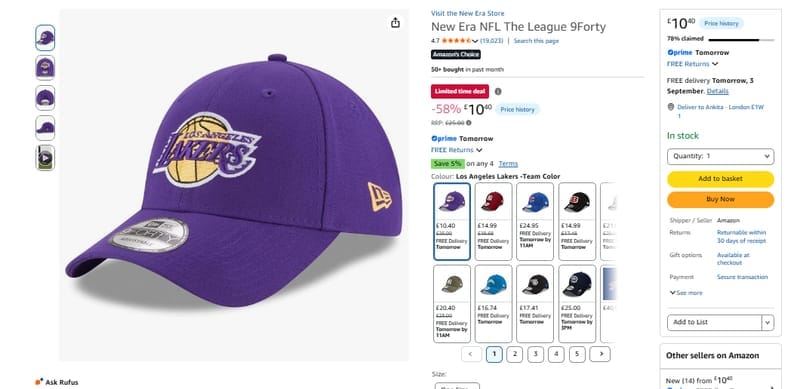This screenshot has width=800, height=389.
Task: Open the Visit the New Era Store link
Action: 467,13
